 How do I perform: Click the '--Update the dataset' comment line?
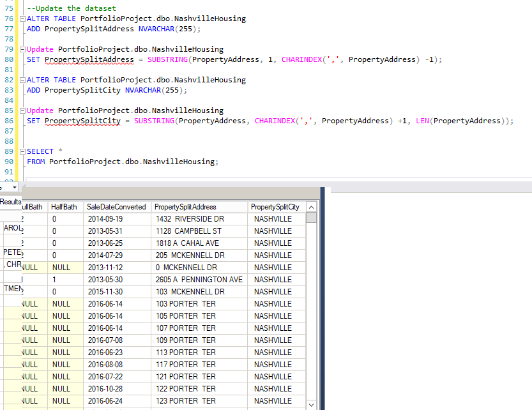point(72,8)
